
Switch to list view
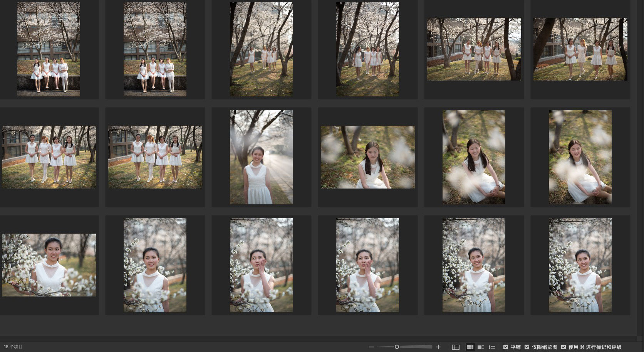pos(492,347)
